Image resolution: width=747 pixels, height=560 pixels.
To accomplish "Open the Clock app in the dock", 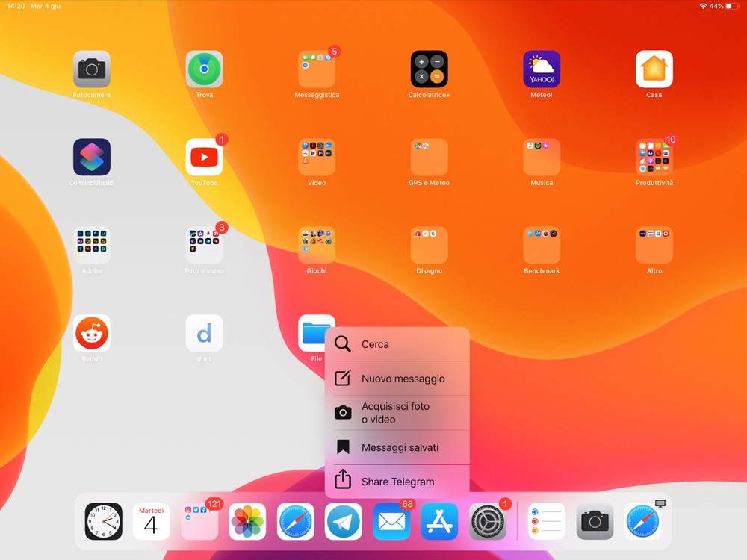I will (x=103, y=521).
